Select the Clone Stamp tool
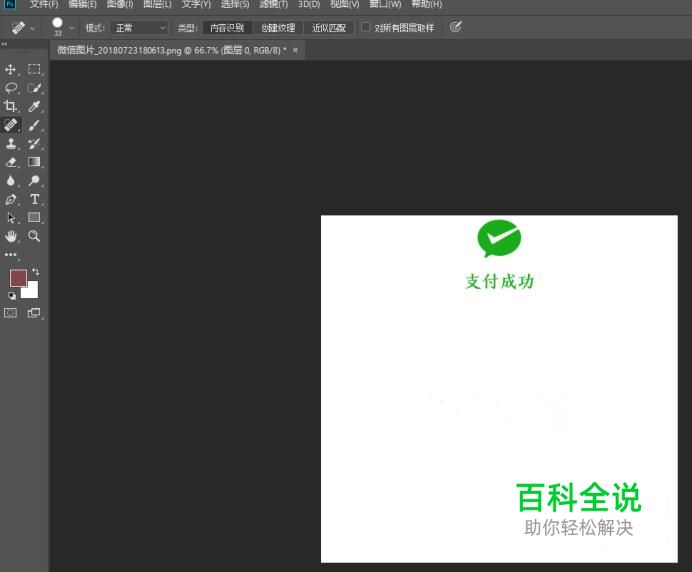The height and width of the screenshot is (572, 692). tap(11, 143)
